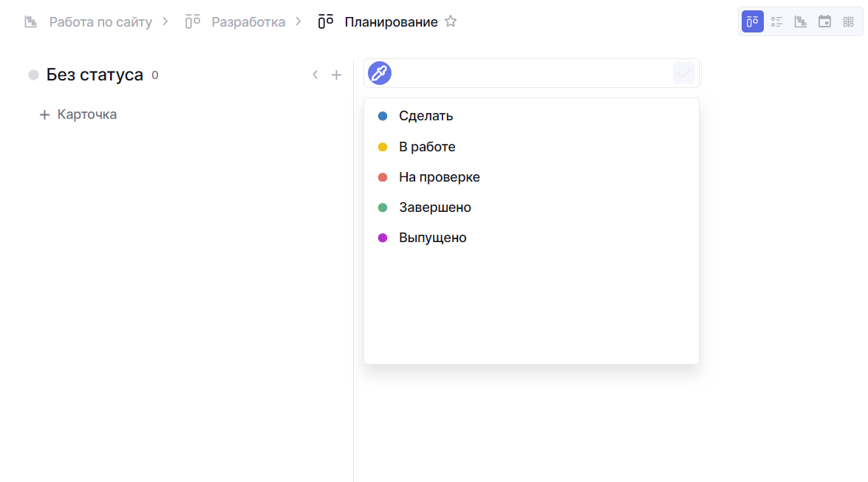The height and width of the screenshot is (482, 868).
Task: Click the + Карточка button
Action: tap(78, 114)
